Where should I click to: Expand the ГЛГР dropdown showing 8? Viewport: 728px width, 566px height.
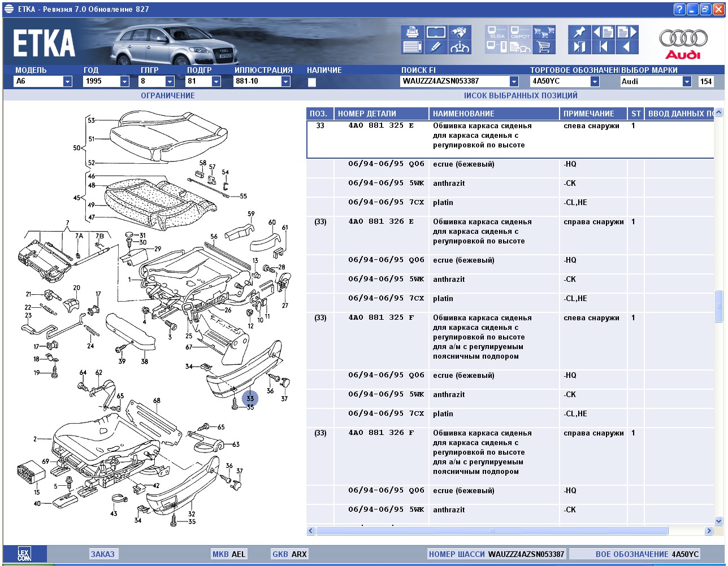pyautogui.click(x=170, y=81)
